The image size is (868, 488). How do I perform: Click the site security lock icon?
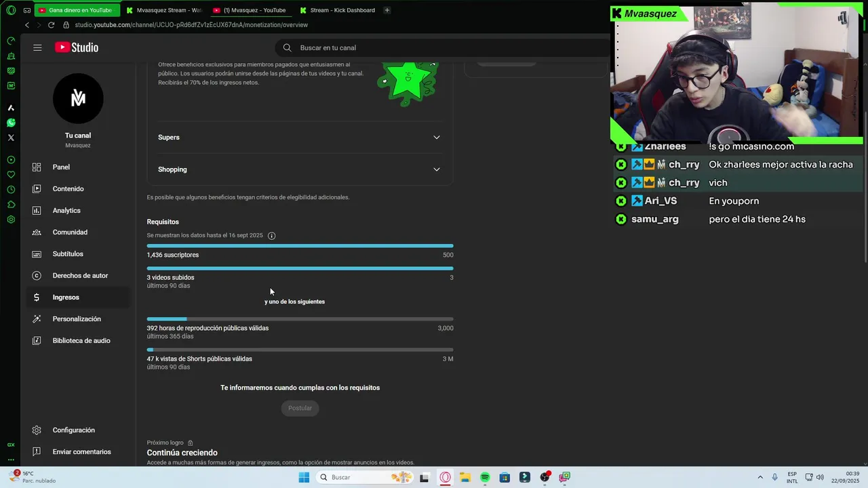point(66,25)
